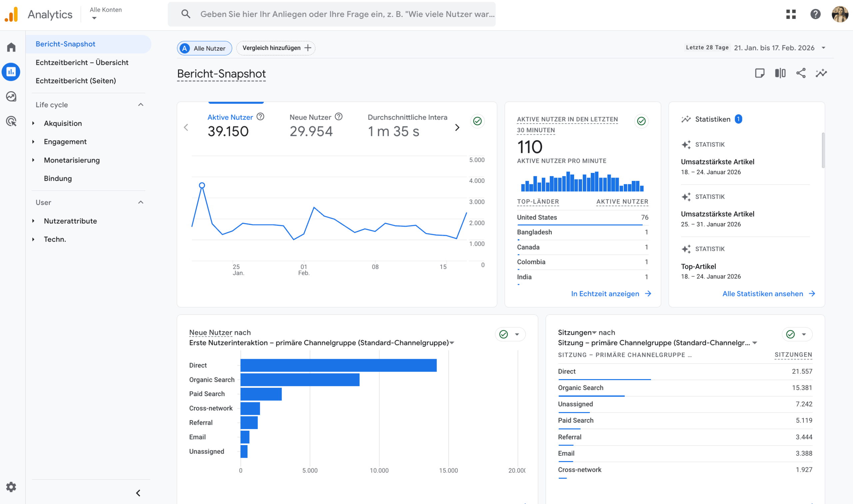Open the Admin settings gear

click(11, 487)
